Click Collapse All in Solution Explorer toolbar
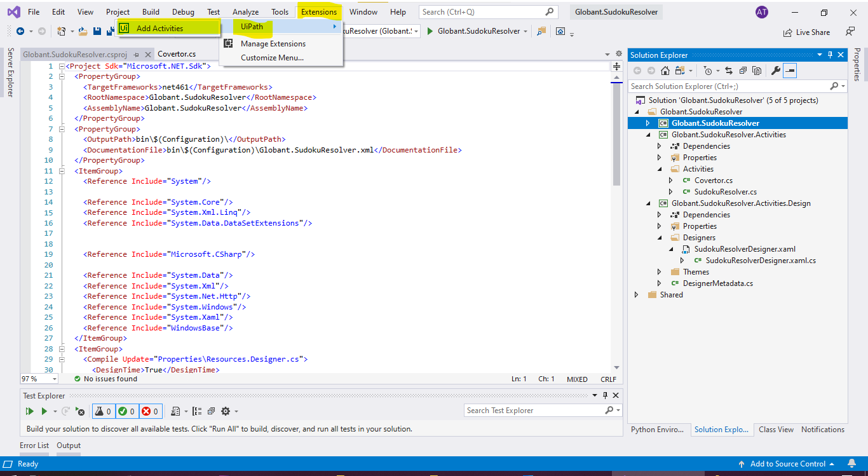The width and height of the screenshot is (868, 476). [x=742, y=70]
